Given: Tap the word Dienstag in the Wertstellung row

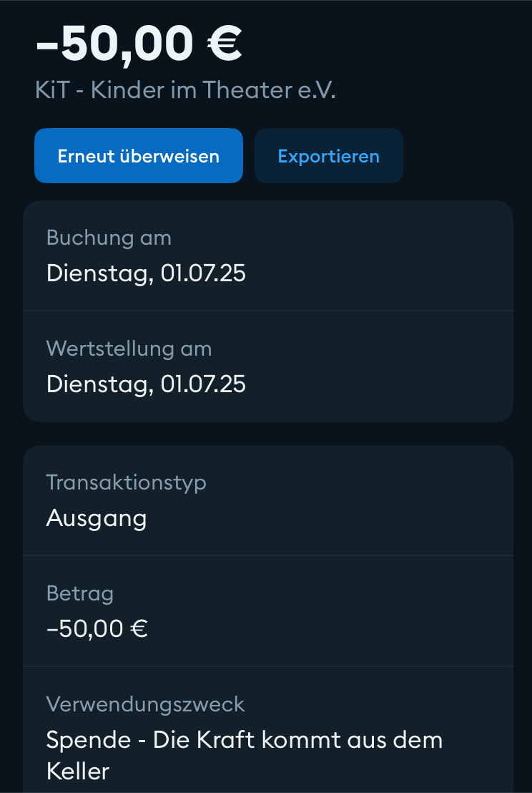Looking at the screenshot, I should point(98,384).
